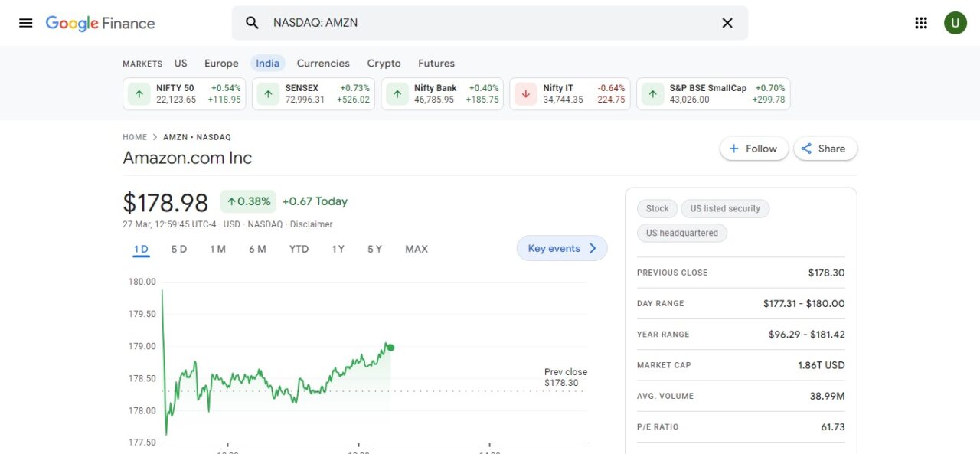The width and height of the screenshot is (980, 454).
Task: Click the US headquartered chip
Action: tap(682, 233)
